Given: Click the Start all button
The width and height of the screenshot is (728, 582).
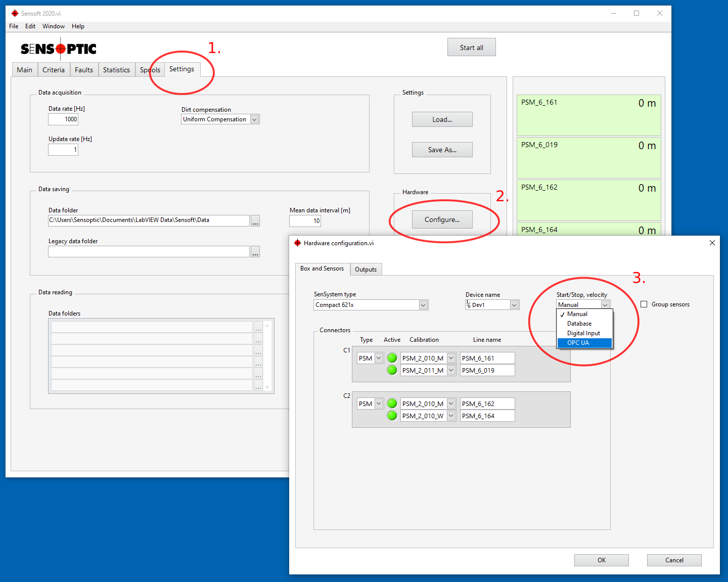Looking at the screenshot, I should point(472,48).
